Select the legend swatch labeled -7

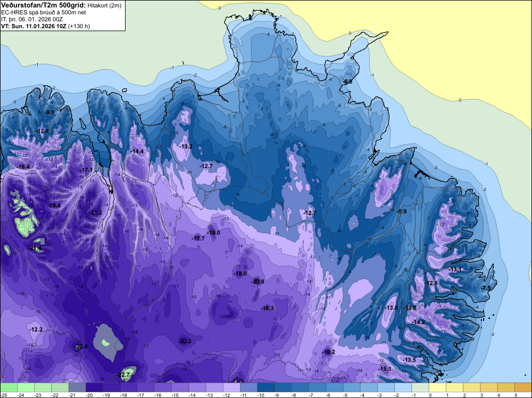[x=318, y=387]
